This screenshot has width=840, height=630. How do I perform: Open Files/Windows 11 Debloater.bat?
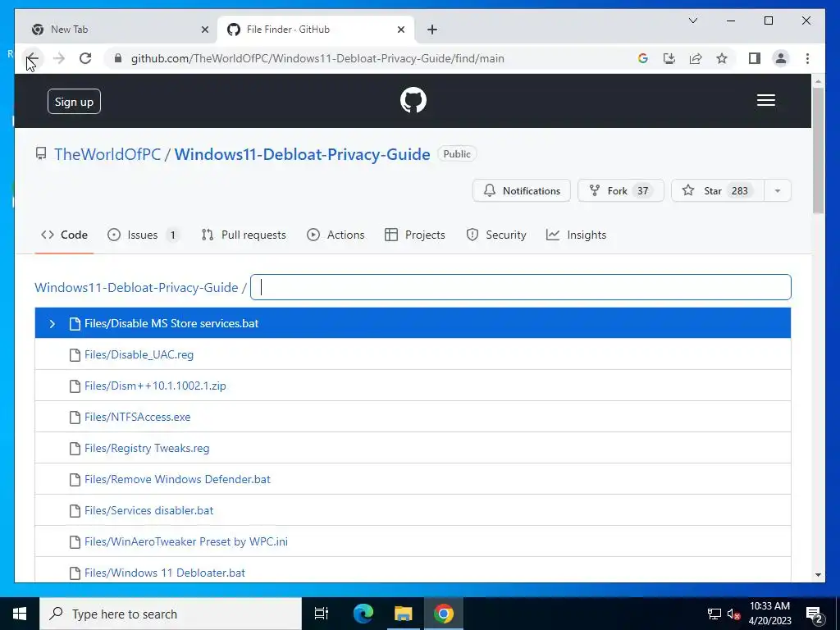pos(165,573)
